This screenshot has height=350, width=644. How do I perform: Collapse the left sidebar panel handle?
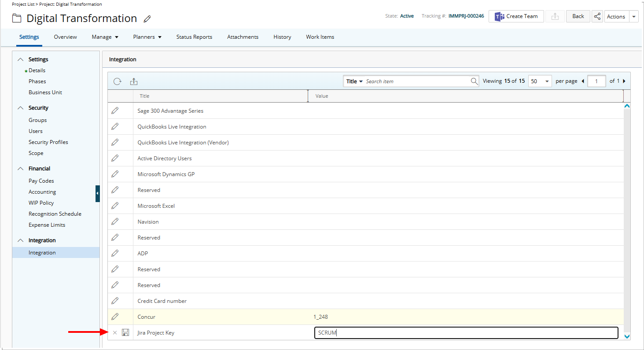[98, 194]
